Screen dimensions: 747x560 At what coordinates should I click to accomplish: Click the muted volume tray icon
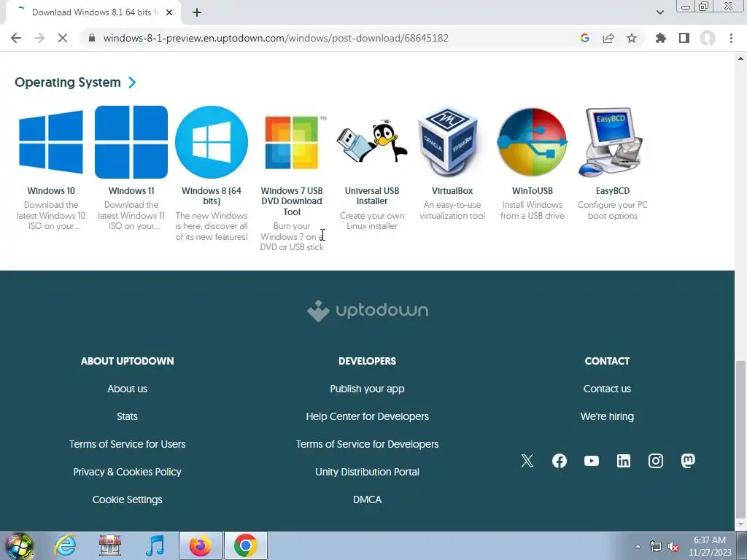[x=673, y=546]
